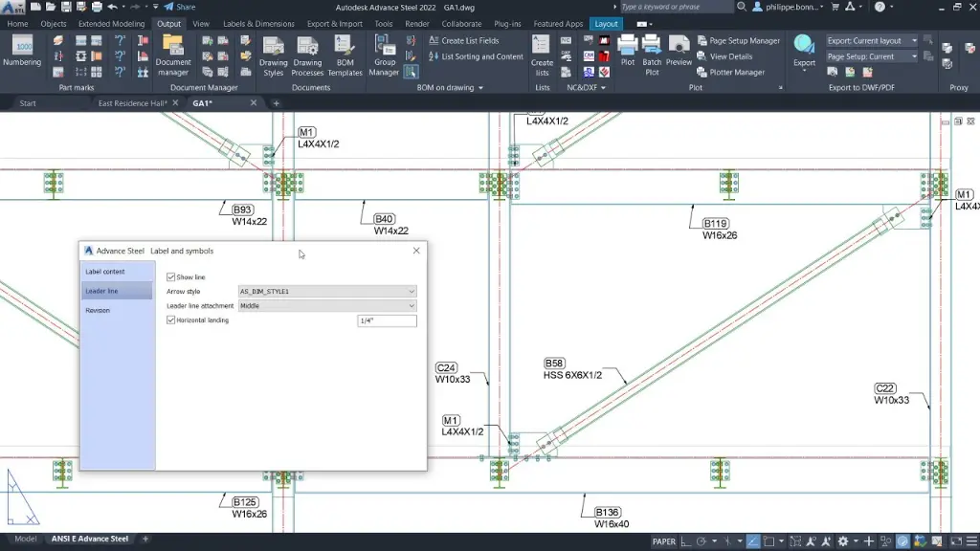Add a new drawing tab
Screen dimensions: 980x551
[x=277, y=103]
